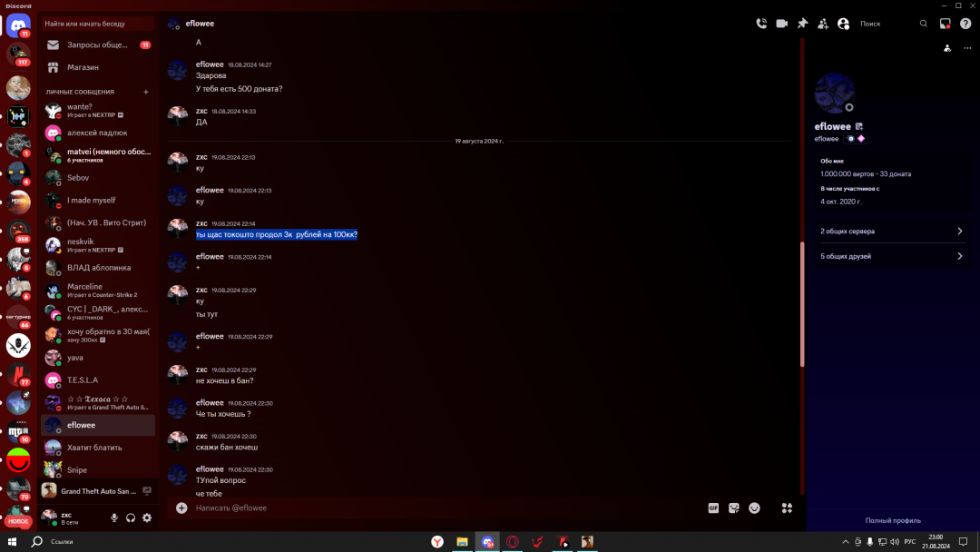Open the GIF picker in message bar
The image size is (980, 552).
pos(713,508)
